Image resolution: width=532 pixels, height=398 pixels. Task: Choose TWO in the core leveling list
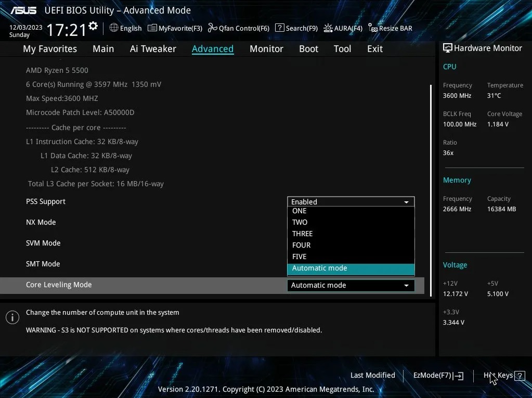pyautogui.click(x=351, y=222)
